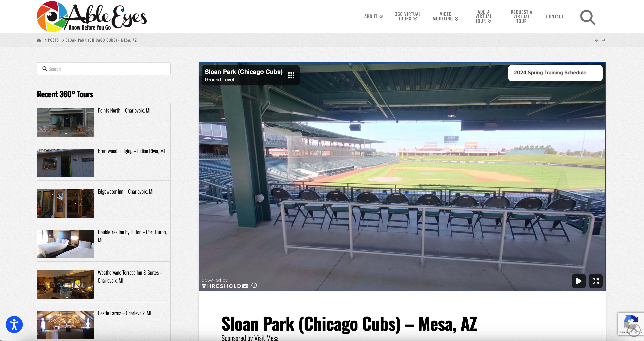
Task: Open Brentwood Lodging – Indian River link
Action: (131, 151)
